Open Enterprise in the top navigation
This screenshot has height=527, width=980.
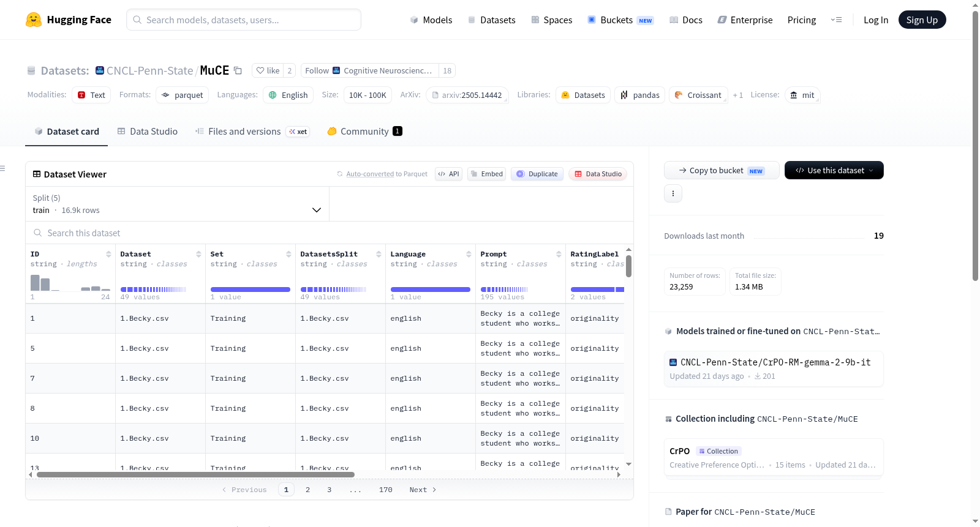(745, 20)
